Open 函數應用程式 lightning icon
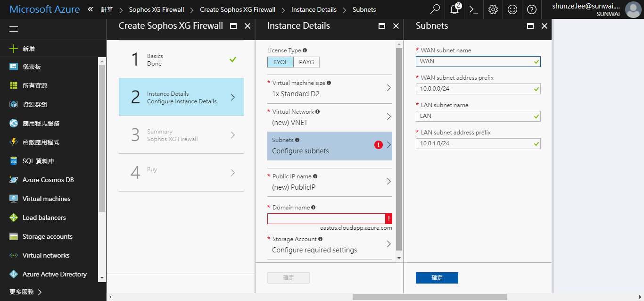The image size is (644, 301). [14, 142]
